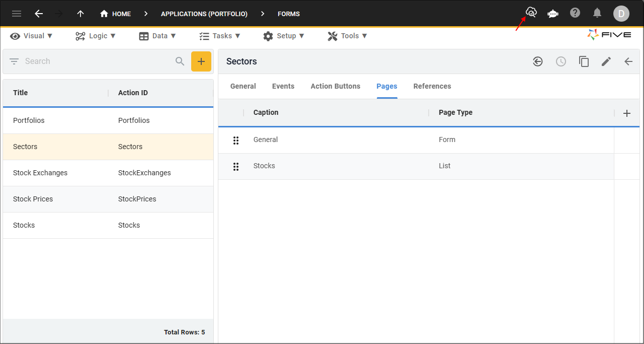This screenshot has width=644, height=344.
Task: Click drag handle of General page
Action: tap(236, 140)
